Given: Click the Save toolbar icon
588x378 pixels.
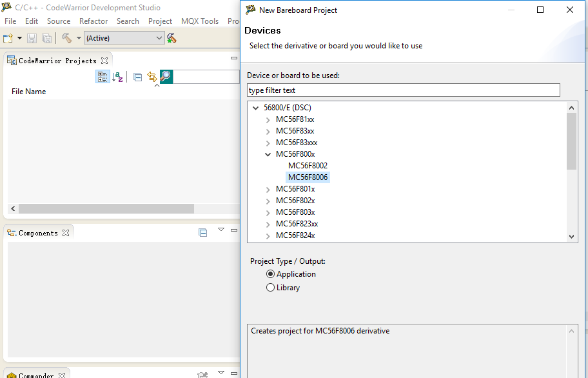Looking at the screenshot, I should (x=32, y=38).
